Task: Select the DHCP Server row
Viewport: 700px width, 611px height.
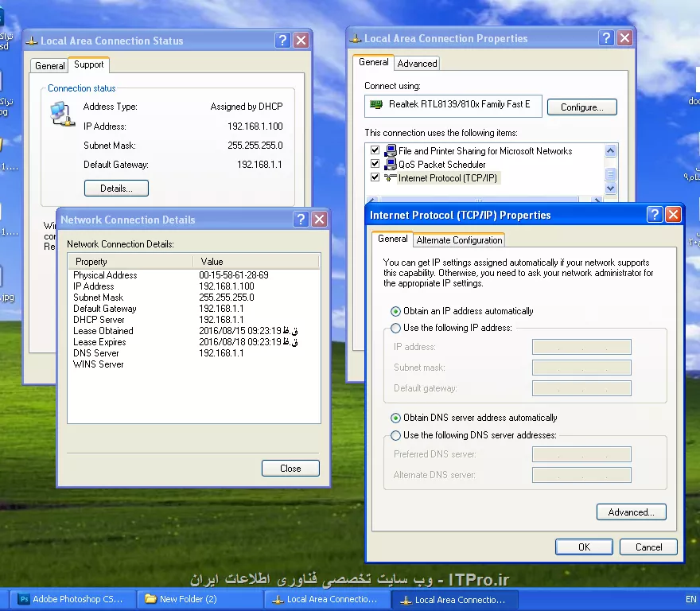Action: pyautogui.click(x=193, y=320)
